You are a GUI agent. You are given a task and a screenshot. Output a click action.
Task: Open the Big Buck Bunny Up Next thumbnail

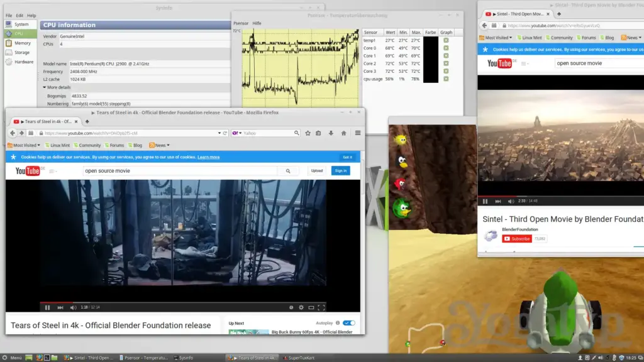tap(248, 332)
